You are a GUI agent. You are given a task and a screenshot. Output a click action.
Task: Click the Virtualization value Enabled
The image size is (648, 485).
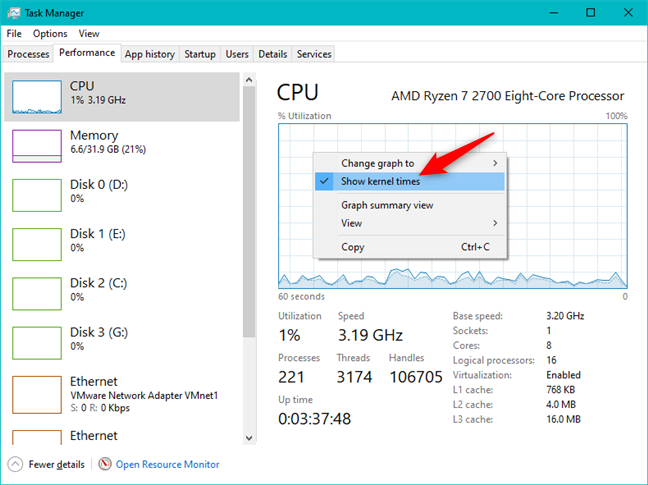point(563,375)
